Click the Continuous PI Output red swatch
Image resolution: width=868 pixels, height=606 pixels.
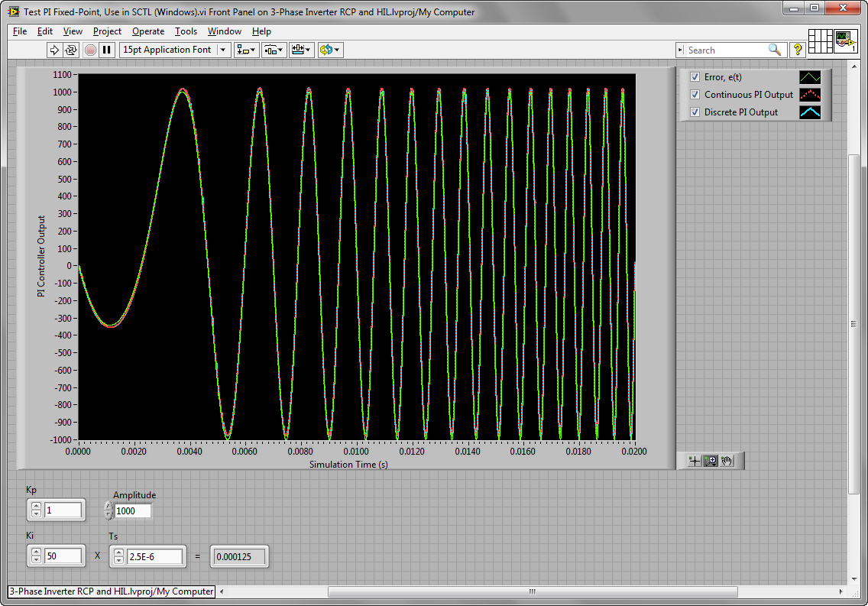[x=810, y=95]
